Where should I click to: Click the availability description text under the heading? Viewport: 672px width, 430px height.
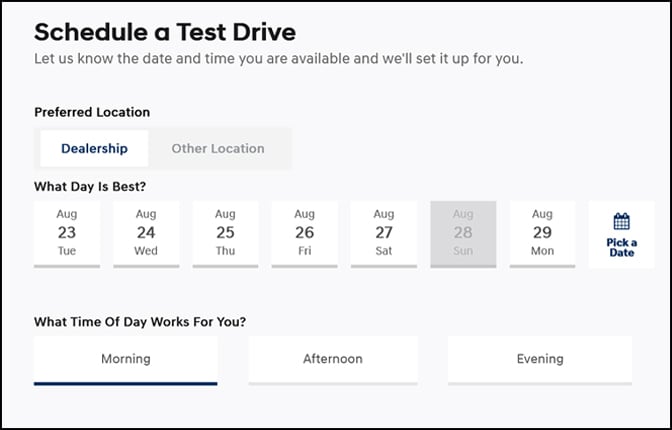coord(278,59)
